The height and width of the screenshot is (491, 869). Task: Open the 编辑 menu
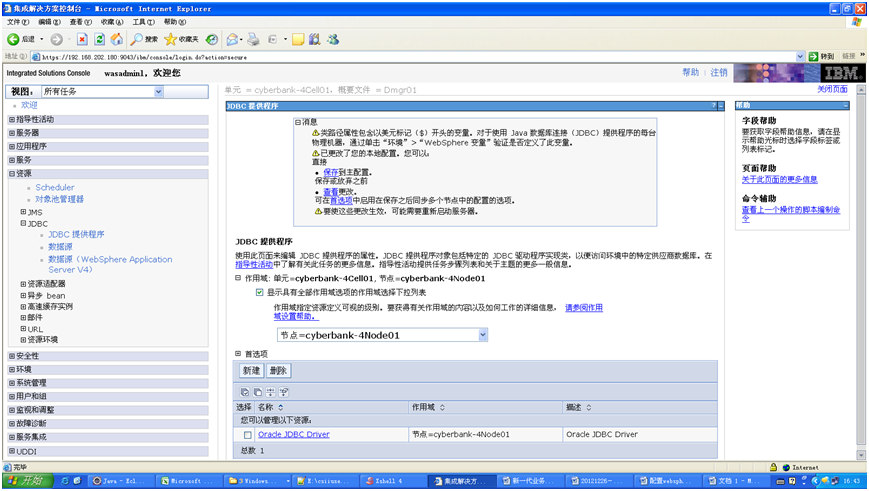[49, 22]
